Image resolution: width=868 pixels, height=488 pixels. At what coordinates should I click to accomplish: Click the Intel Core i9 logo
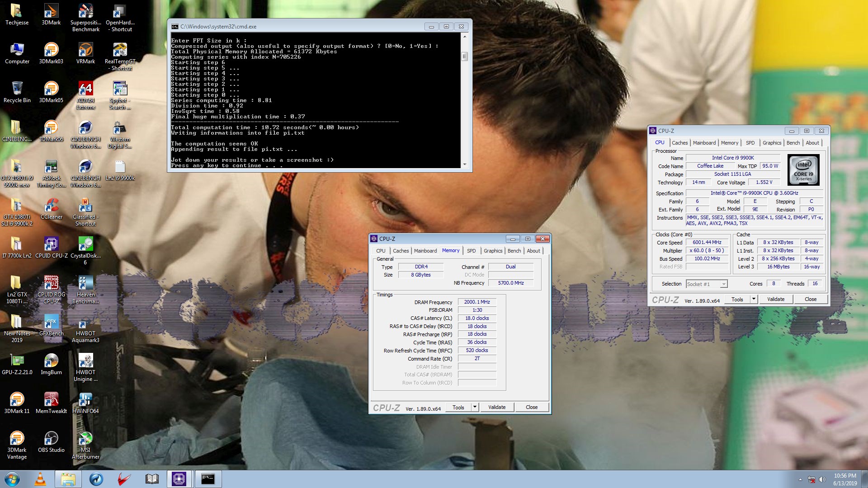click(803, 170)
